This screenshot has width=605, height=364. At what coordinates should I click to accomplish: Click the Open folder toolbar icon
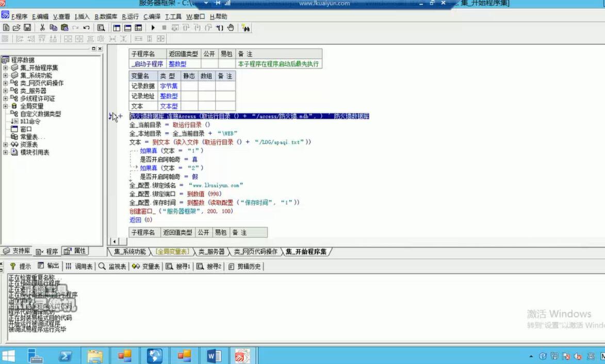[17, 28]
